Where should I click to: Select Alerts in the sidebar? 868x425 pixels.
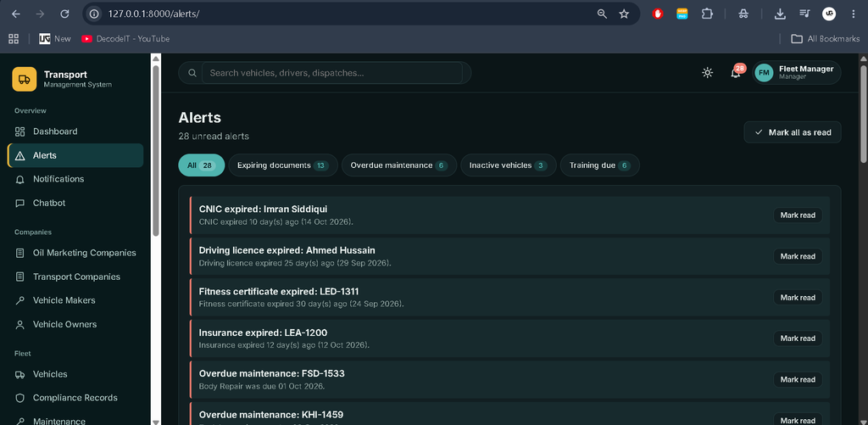click(x=75, y=156)
